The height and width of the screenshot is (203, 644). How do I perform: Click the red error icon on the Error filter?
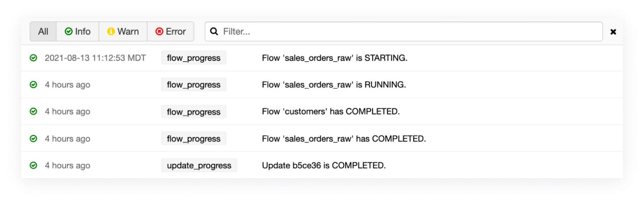pyautogui.click(x=159, y=31)
